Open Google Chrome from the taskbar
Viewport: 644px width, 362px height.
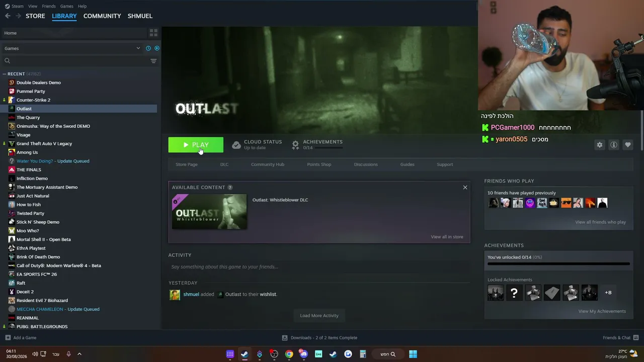click(x=289, y=354)
